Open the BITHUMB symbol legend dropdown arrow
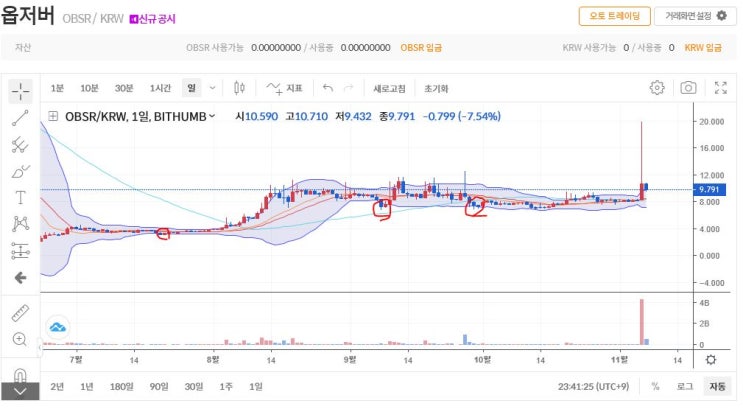The height and width of the screenshot is (409, 743). [x=212, y=116]
